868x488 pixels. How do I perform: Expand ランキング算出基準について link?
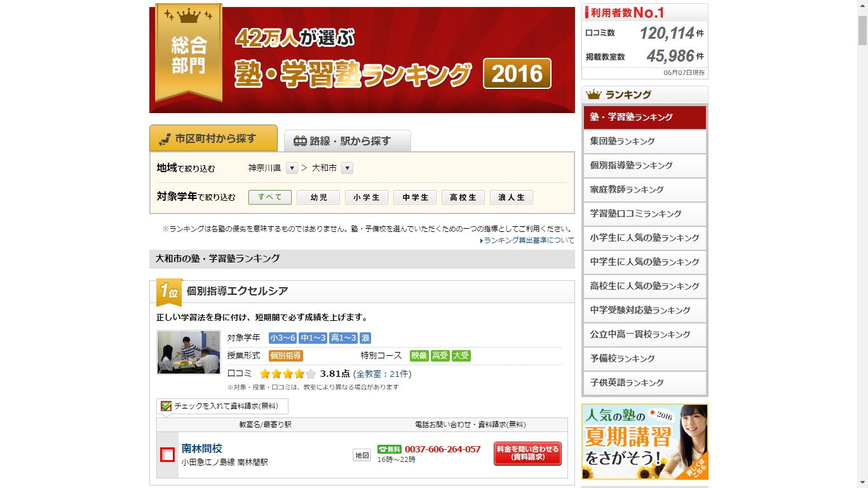click(529, 240)
